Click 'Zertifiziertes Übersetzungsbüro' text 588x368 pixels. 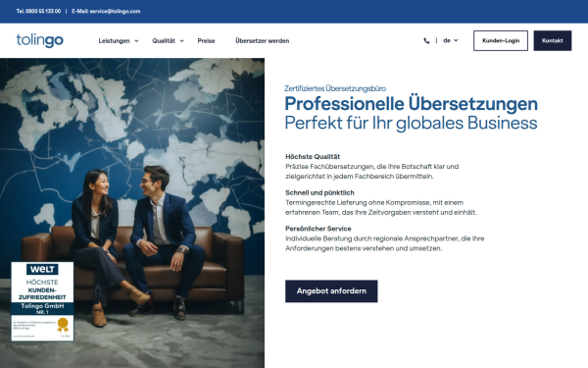point(335,88)
